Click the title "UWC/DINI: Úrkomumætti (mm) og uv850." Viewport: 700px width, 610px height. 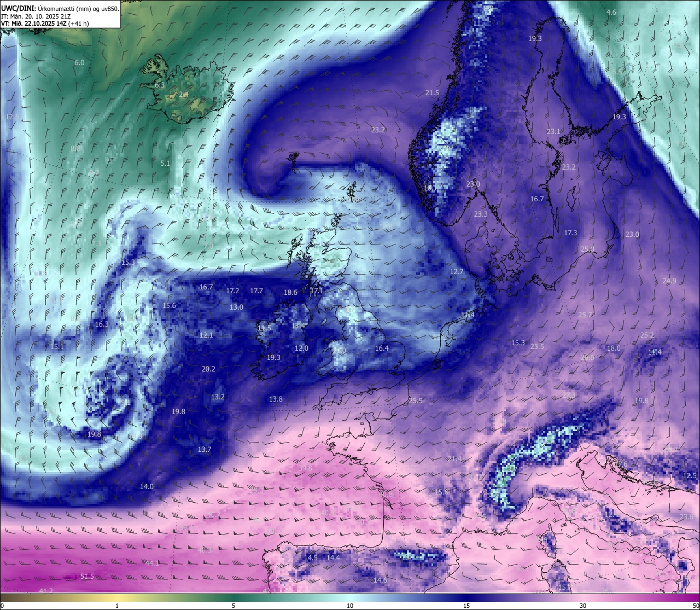pos(60,9)
